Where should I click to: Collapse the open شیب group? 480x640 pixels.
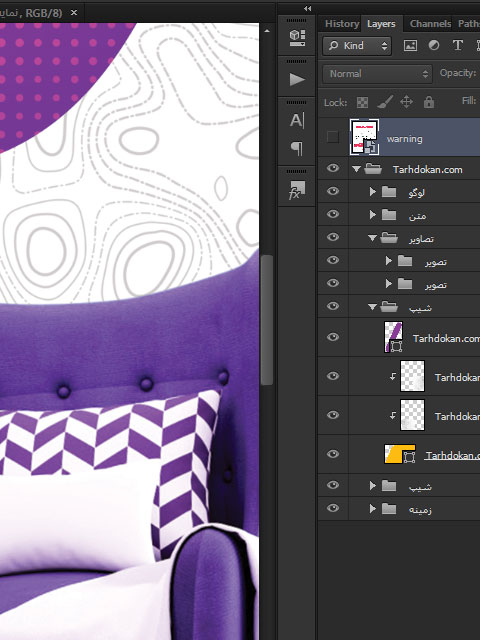pyautogui.click(x=372, y=307)
